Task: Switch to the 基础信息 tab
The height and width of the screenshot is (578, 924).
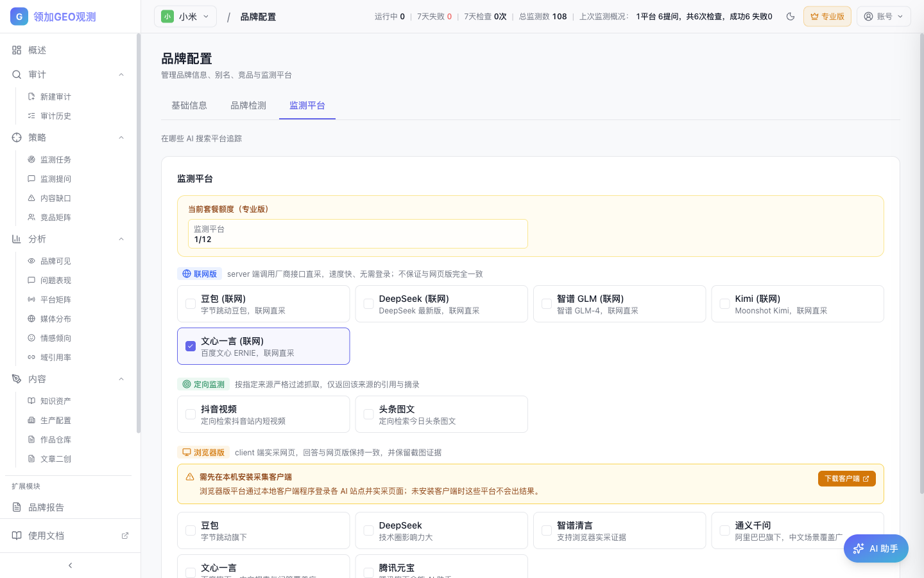Action: click(x=189, y=105)
